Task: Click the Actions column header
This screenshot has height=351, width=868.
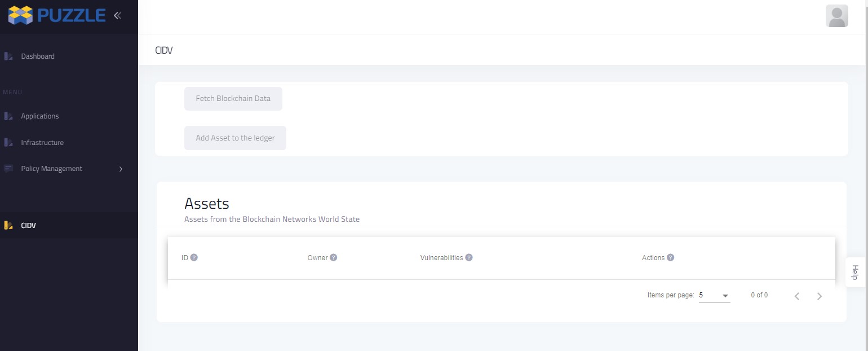Action: click(653, 257)
